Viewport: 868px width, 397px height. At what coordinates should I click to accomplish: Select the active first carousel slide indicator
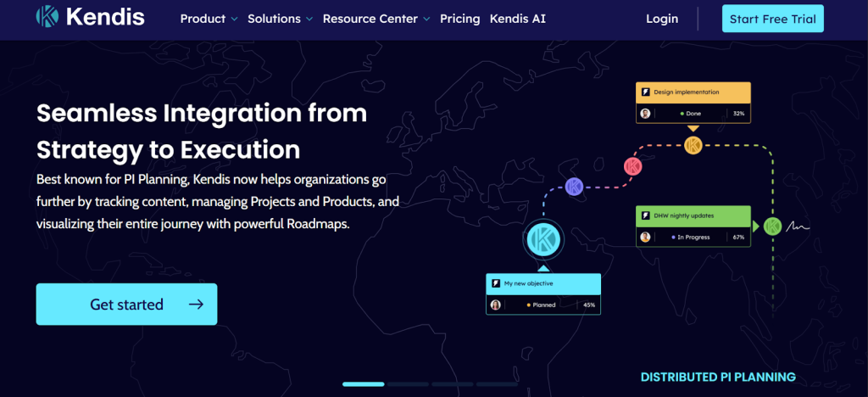364,384
